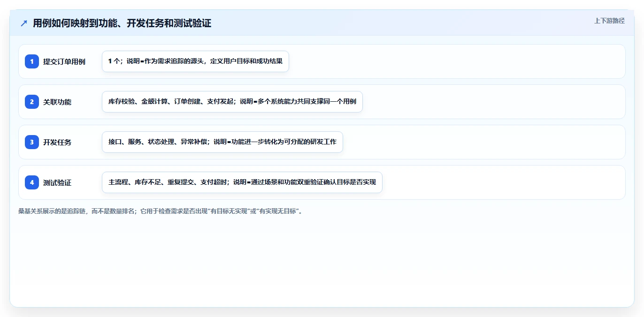Select the 关联功能 label
The height and width of the screenshot is (317, 644).
pyautogui.click(x=57, y=102)
